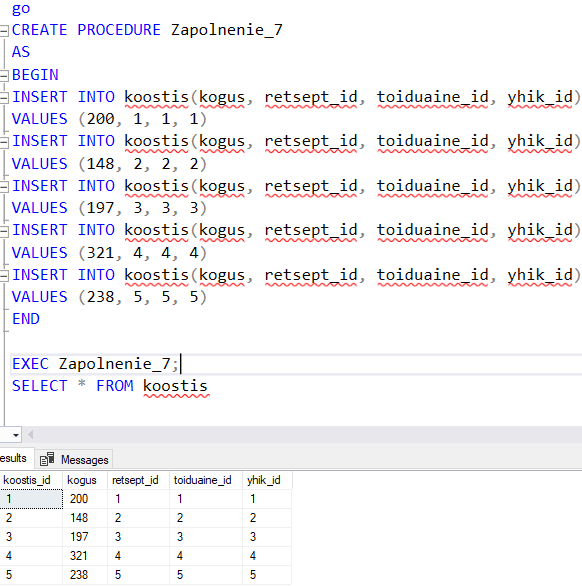Collapse the first INSERT INTO statement
This screenshot has width=582, height=586.
click(x=4, y=97)
